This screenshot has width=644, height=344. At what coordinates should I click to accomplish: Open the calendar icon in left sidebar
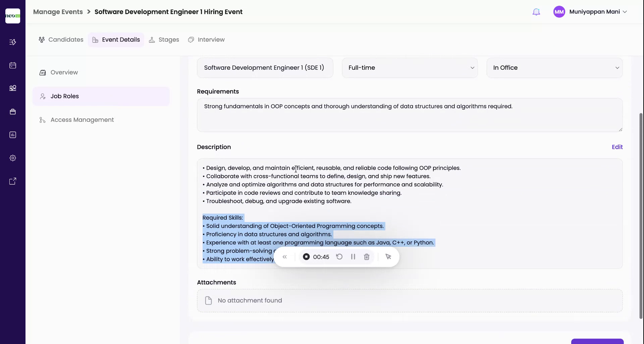13,65
